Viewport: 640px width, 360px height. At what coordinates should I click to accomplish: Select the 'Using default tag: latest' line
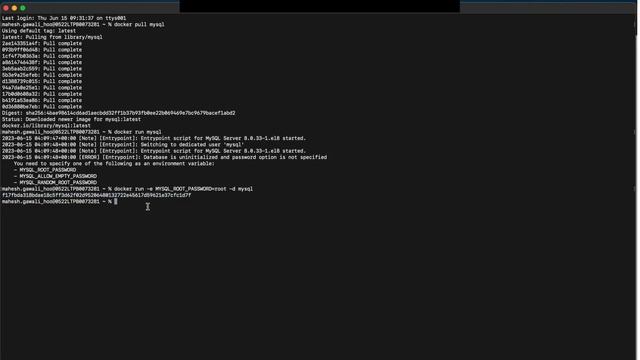39,31
